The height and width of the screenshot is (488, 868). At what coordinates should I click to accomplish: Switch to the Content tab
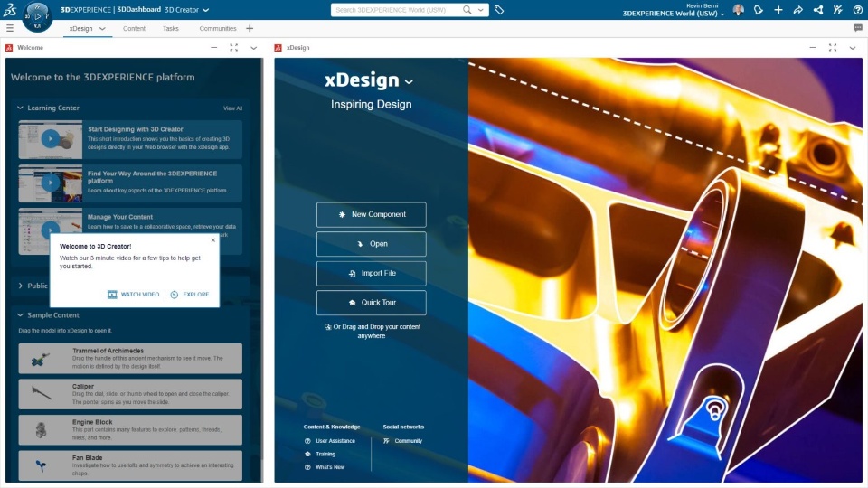pyautogui.click(x=134, y=28)
